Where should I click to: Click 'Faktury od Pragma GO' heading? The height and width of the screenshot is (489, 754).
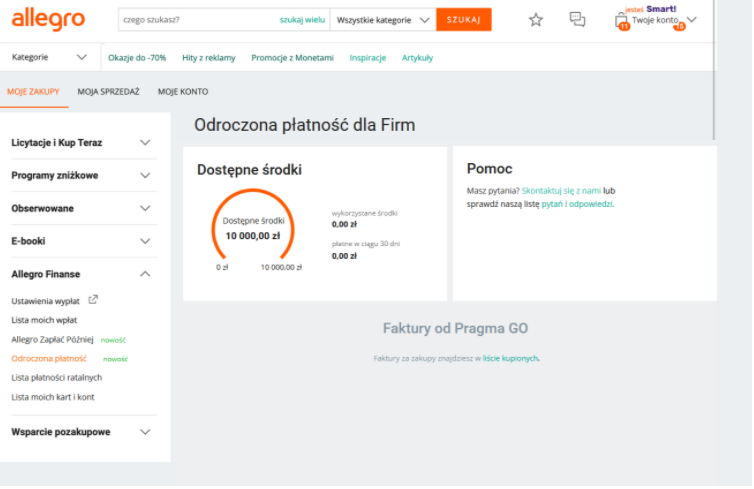click(455, 328)
